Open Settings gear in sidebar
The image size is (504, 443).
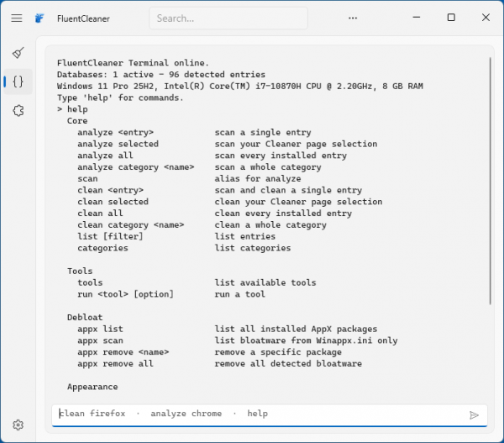point(18,425)
